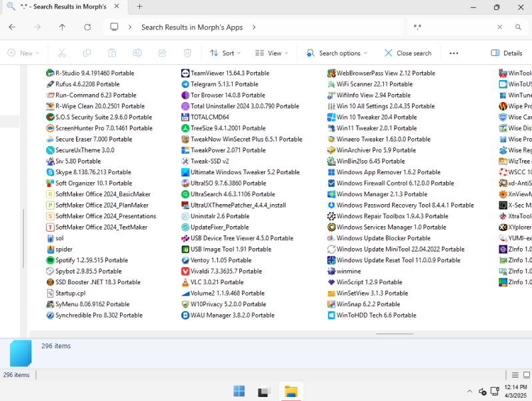532x401 pixels.
Task: Select the WinSetView 3.1.3 Portable icon
Action: pyautogui.click(x=331, y=293)
